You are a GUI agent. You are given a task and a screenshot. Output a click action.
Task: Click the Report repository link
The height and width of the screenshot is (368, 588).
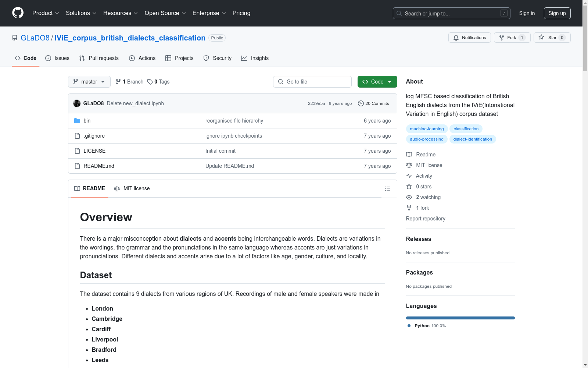(426, 219)
